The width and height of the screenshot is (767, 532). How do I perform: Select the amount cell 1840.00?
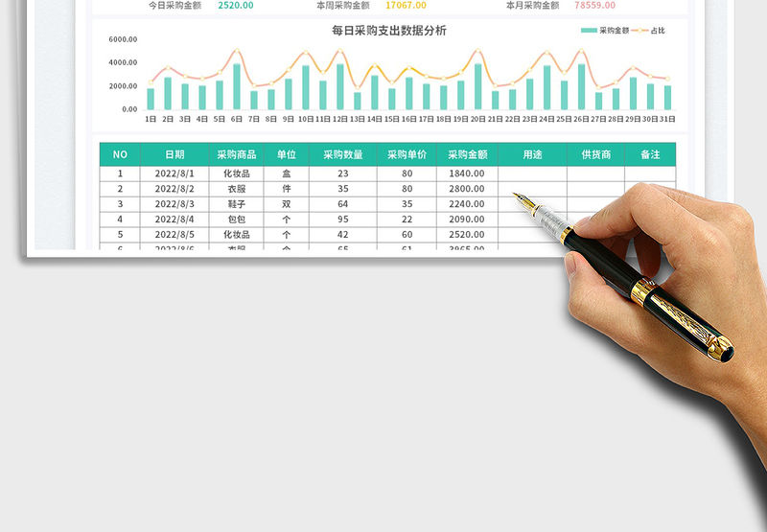(x=467, y=173)
